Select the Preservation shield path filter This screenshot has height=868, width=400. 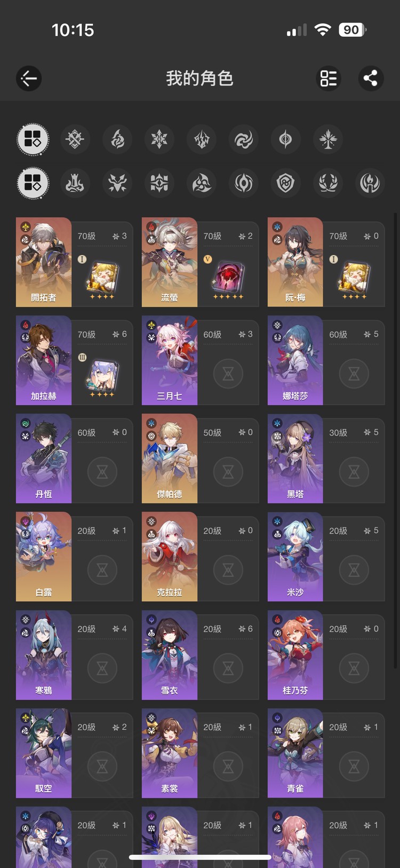click(286, 183)
